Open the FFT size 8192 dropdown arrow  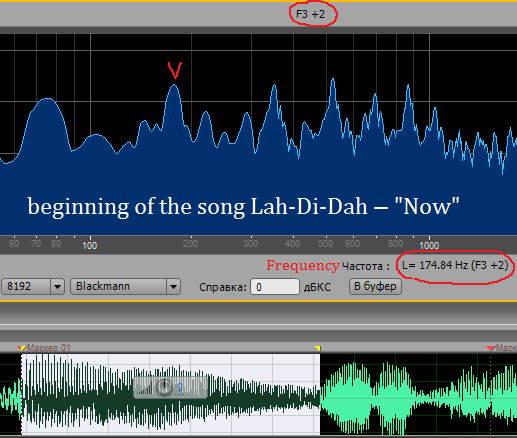tap(57, 287)
